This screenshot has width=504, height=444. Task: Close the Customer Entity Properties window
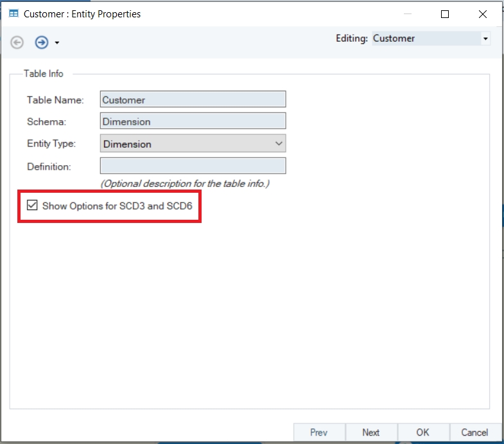click(x=483, y=13)
